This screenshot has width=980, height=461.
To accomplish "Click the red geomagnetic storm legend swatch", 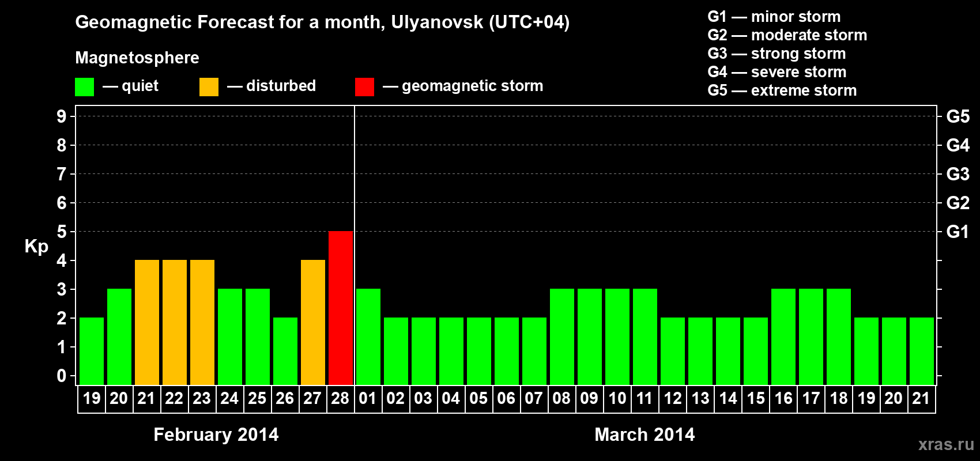I will point(364,87).
